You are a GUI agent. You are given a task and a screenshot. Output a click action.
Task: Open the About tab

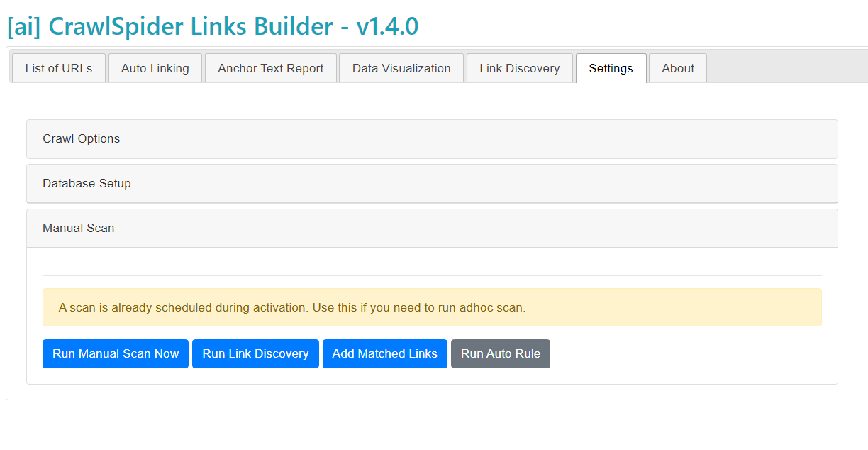677,68
